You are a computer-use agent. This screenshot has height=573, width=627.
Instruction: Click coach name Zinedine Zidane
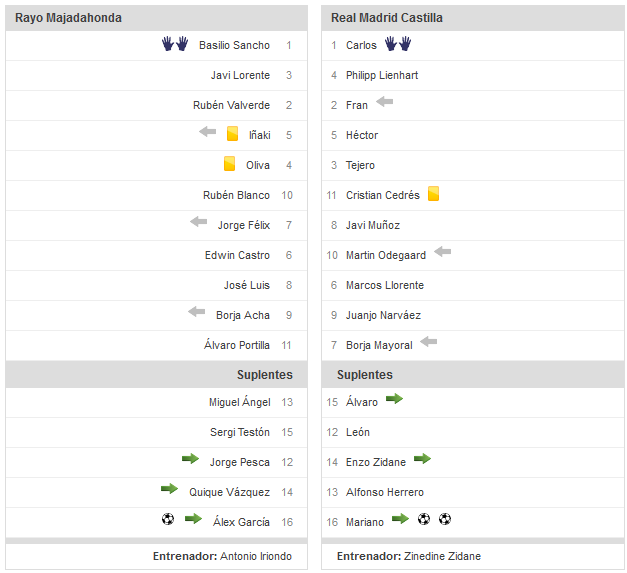(442, 556)
